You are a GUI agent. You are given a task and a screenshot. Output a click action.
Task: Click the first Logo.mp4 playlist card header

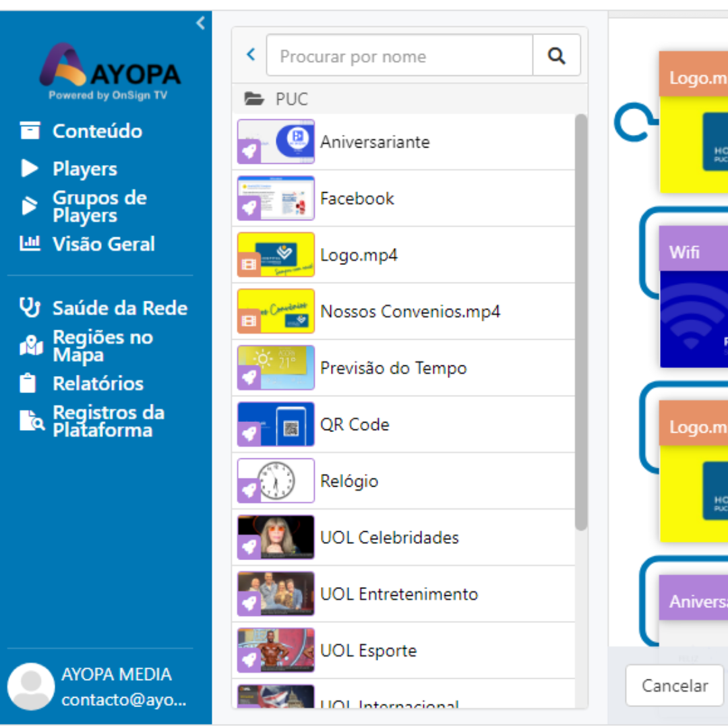(694, 74)
